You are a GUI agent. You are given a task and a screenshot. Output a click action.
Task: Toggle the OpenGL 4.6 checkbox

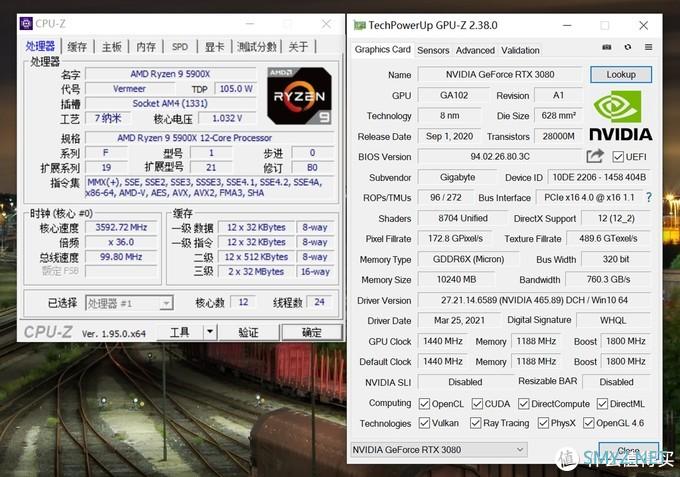pos(588,423)
